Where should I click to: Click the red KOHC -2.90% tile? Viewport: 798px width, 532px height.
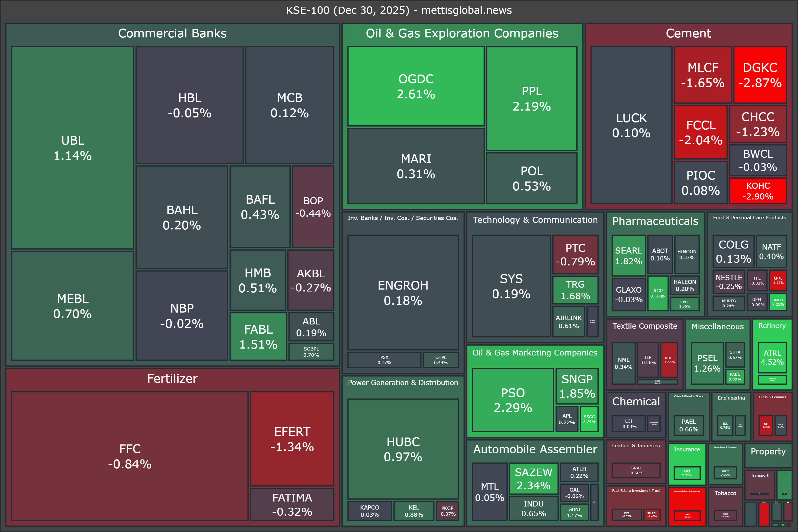[x=758, y=191]
